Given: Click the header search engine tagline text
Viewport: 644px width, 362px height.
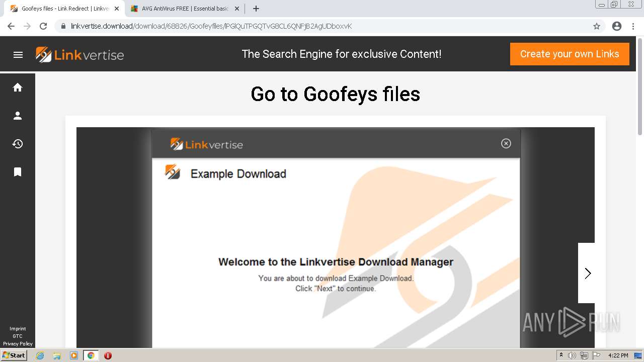Looking at the screenshot, I should (x=342, y=54).
